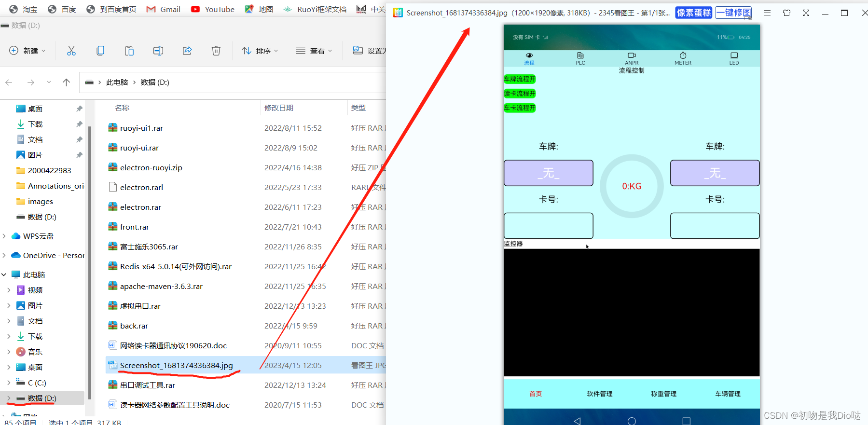Select 2000422983 folder in navigation pane
The image size is (868, 425).
(x=43, y=170)
